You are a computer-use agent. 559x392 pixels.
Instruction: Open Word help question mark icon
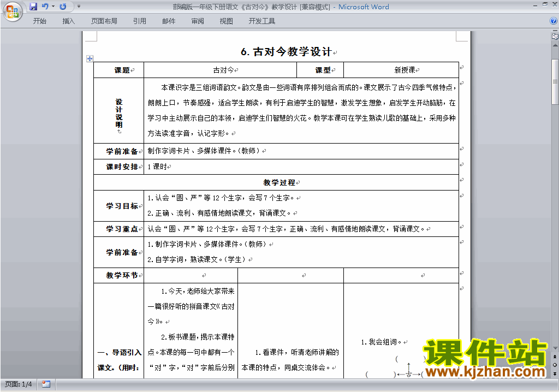[554, 21]
